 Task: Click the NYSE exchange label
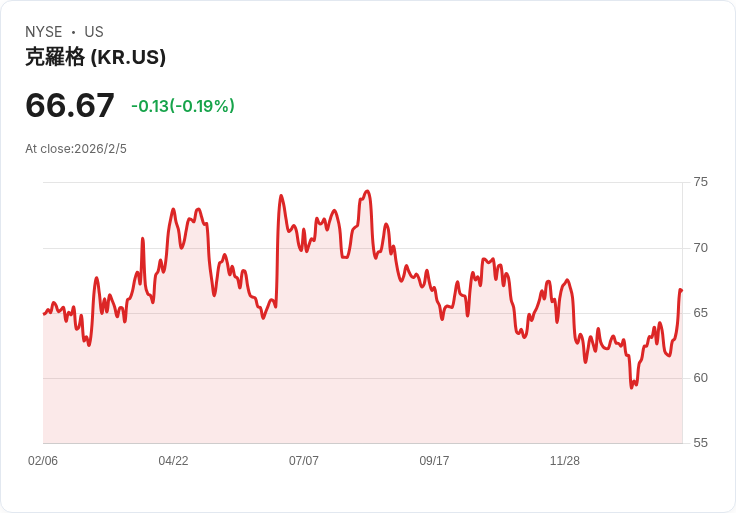click(44, 32)
